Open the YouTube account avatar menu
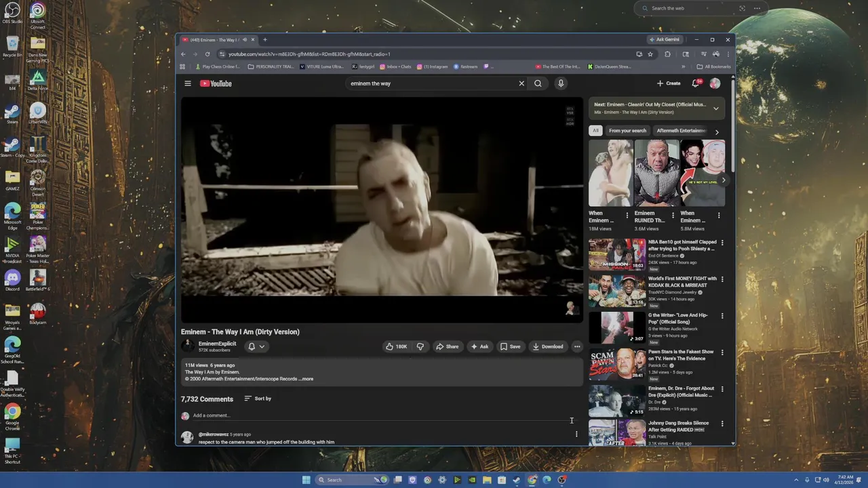The height and width of the screenshot is (488, 868). pos(715,83)
